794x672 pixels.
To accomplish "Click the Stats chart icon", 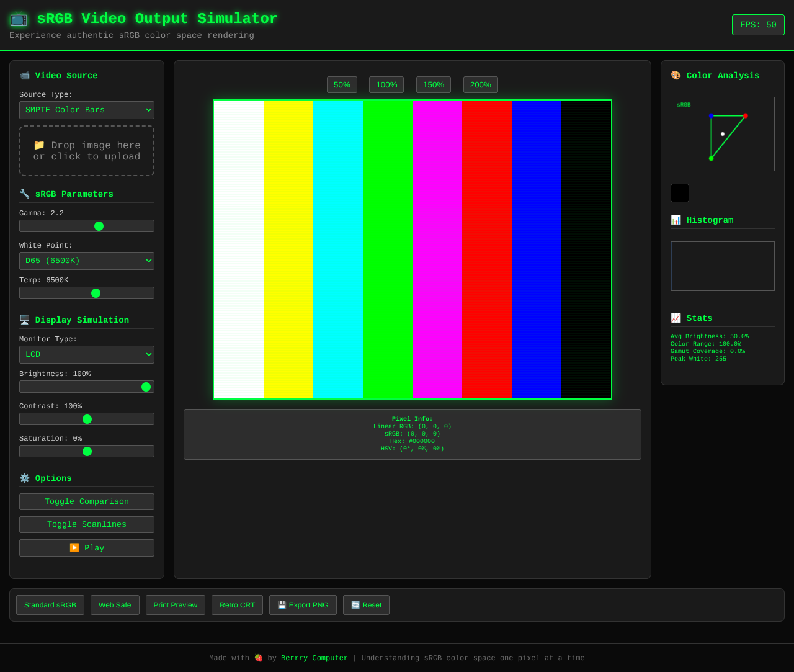I will click(x=676, y=318).
